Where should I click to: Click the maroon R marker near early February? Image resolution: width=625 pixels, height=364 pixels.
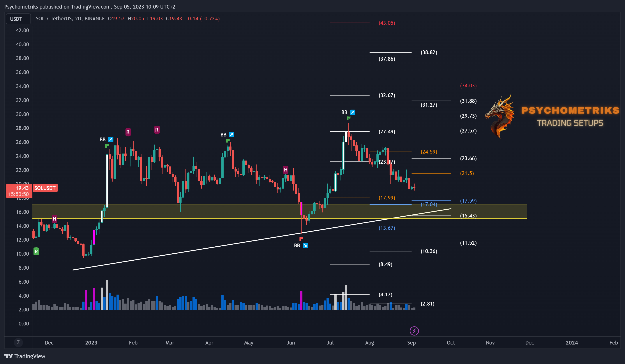pyautogui.click(x=128, y=132)
